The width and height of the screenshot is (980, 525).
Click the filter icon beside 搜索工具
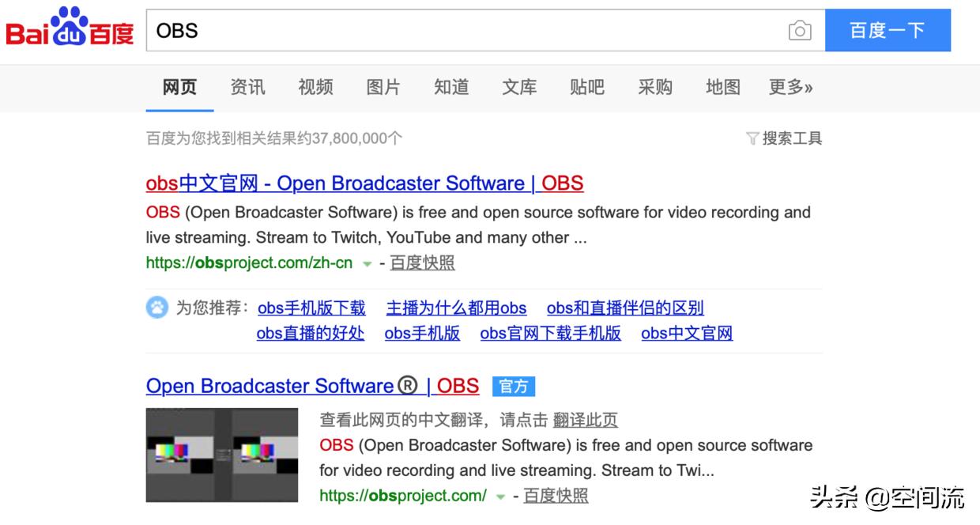752,138
